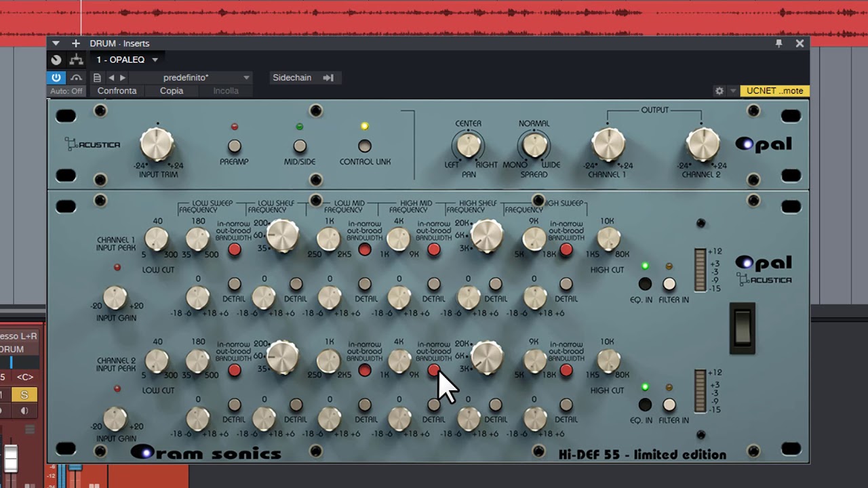Click the INPUT TRIM knob
The height and width of the screenshot is (488, 868).
pos(157,144)
